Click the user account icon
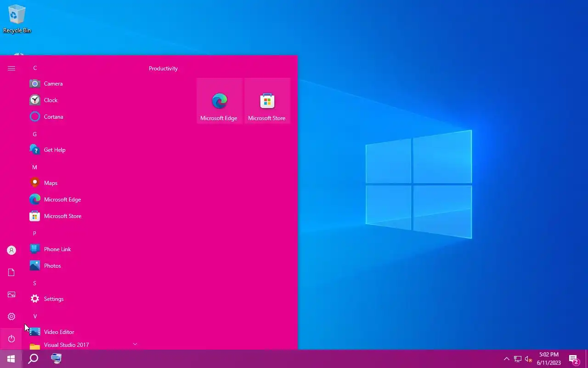Viewport: 588px width, 368px height. click(x=11, y=250)
